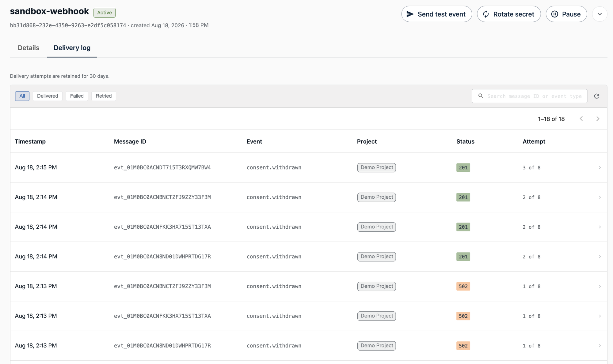Expand the 2:14 PM ...RTDG17R row chevron
613x364 pixels.
click(600, 257)
